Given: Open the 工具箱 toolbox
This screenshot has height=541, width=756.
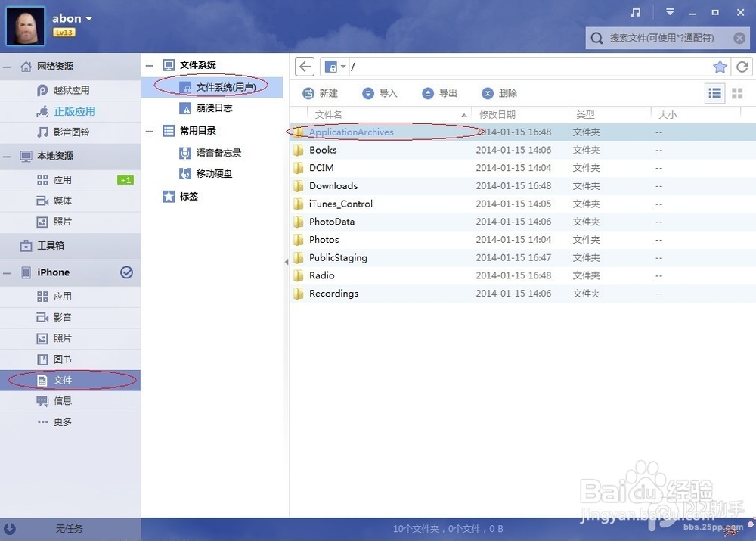Looking at the screenshot, I should coord(70,246).
